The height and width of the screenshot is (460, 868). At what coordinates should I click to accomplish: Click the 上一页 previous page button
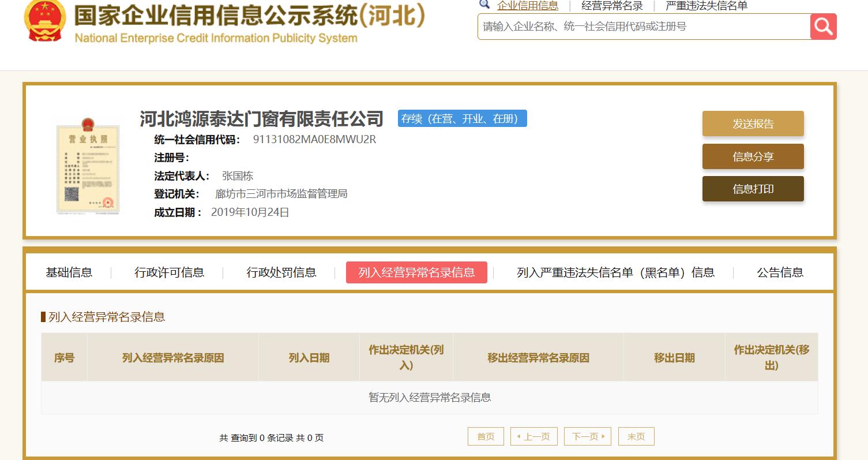click(534, 436)
